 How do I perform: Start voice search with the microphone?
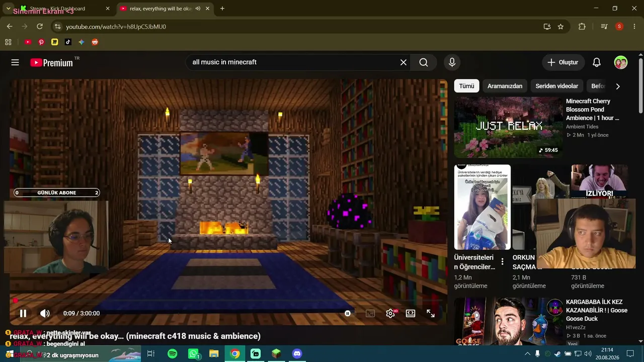[x=452, y=62]
